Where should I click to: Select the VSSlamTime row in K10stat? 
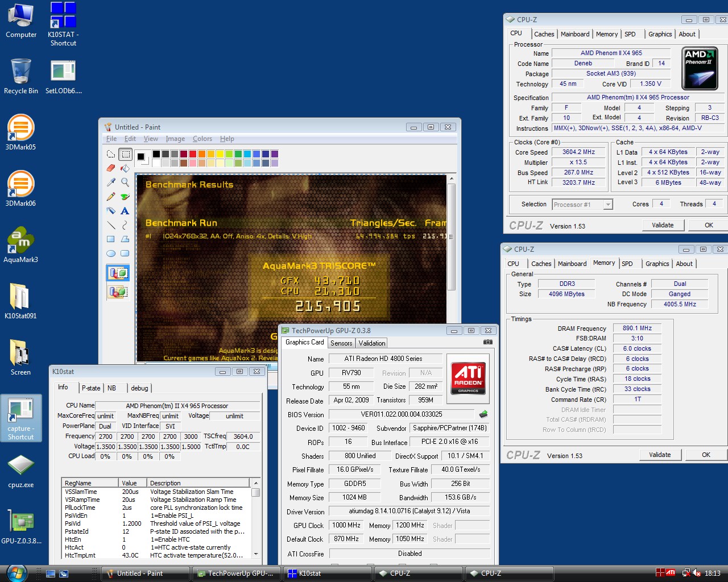click(x=155, y=492)
